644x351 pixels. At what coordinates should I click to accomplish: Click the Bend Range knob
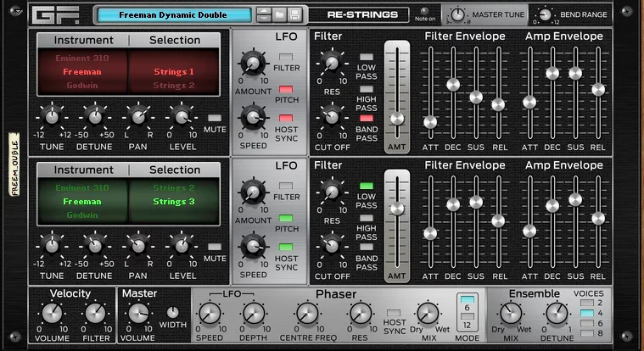(x=545, y=15)
